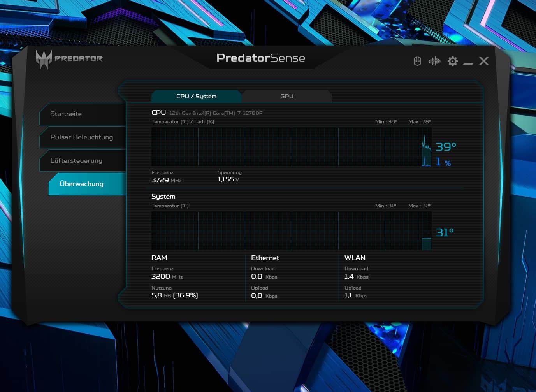Minimize the PredatorSense window
Image resolution: width=536 pixels, height=392 pixels.
coord(468,62)
